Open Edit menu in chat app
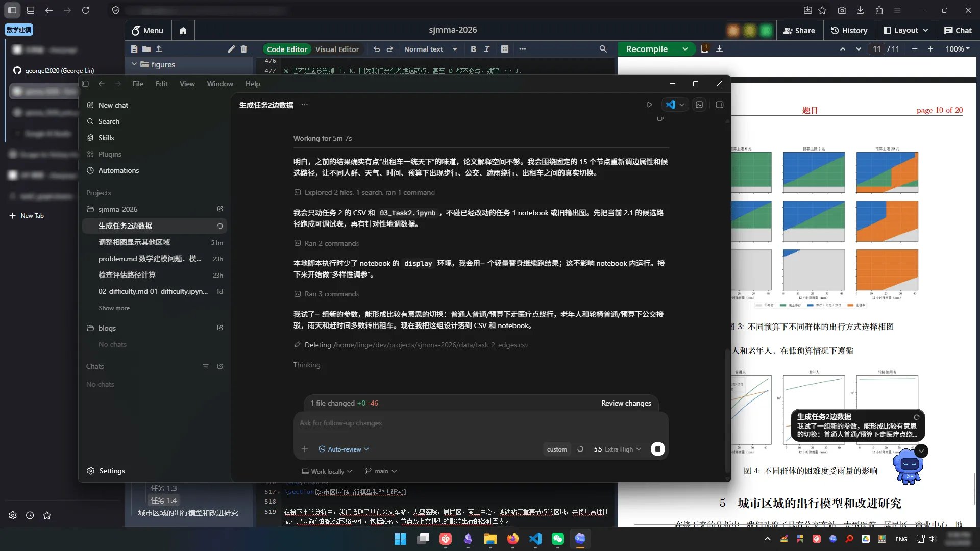 161,84
